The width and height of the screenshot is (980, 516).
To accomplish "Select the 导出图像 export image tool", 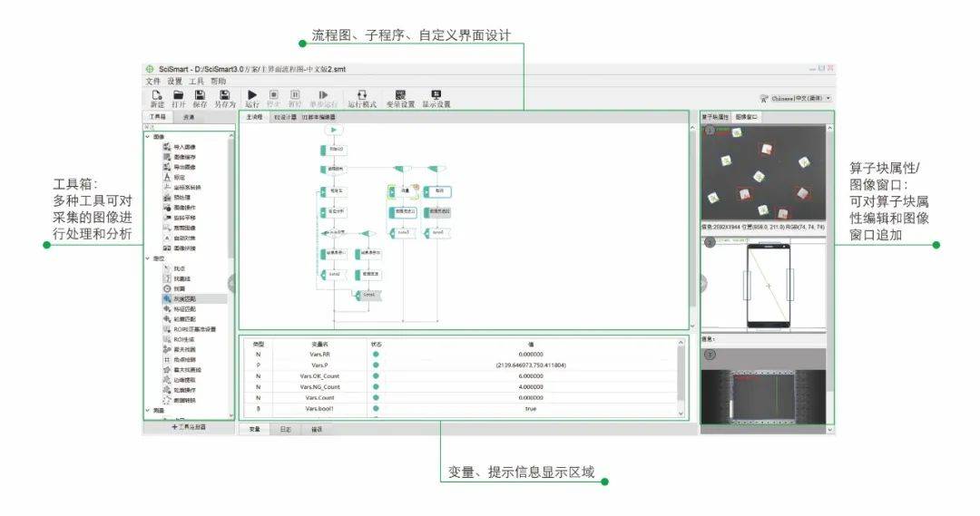I will pos(180,167).
